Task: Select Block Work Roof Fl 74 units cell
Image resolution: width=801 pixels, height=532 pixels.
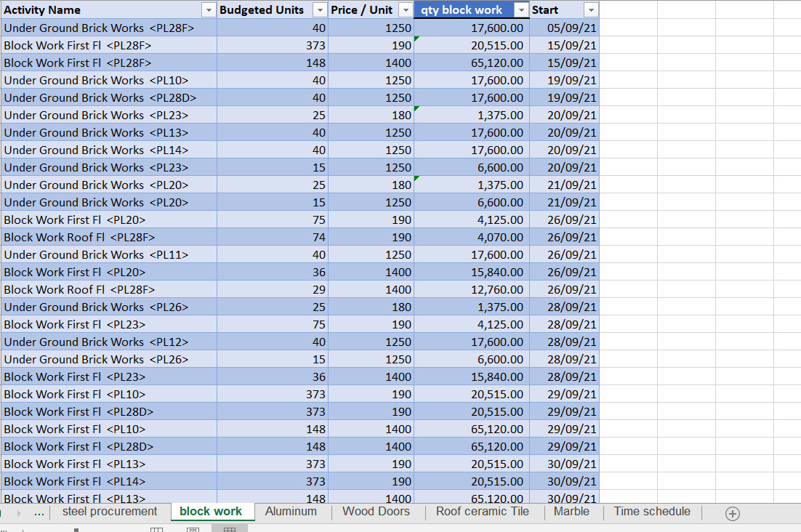Action: [273, 238]
